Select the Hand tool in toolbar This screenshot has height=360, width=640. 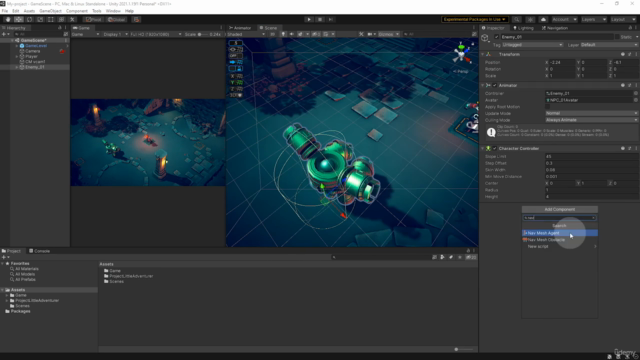coord(8,19)
